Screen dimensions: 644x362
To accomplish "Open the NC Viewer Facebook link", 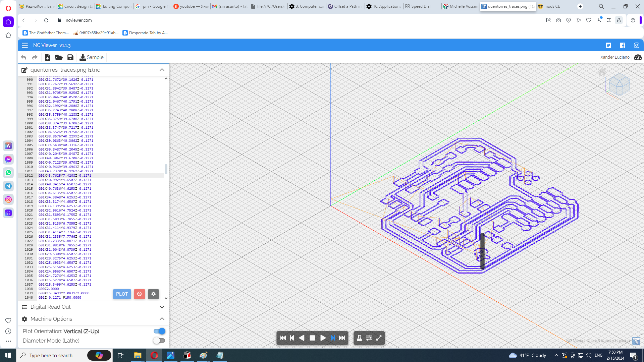I will tap(623, 45).
